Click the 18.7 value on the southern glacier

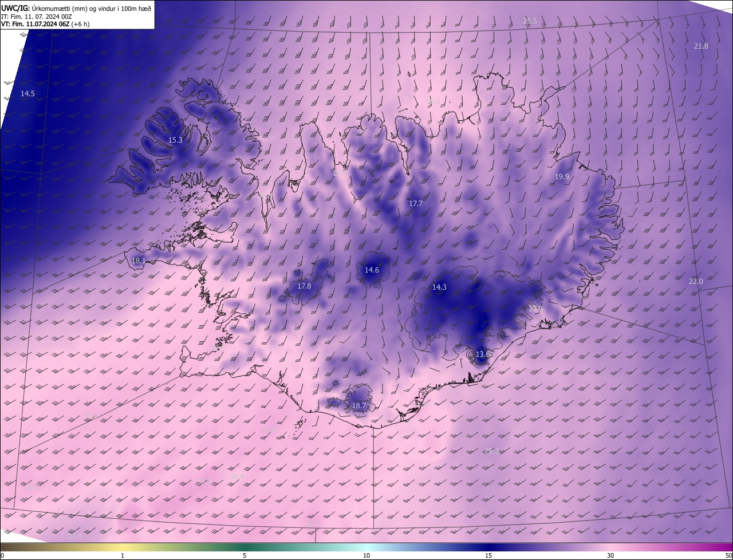click(x=358, y=406)
